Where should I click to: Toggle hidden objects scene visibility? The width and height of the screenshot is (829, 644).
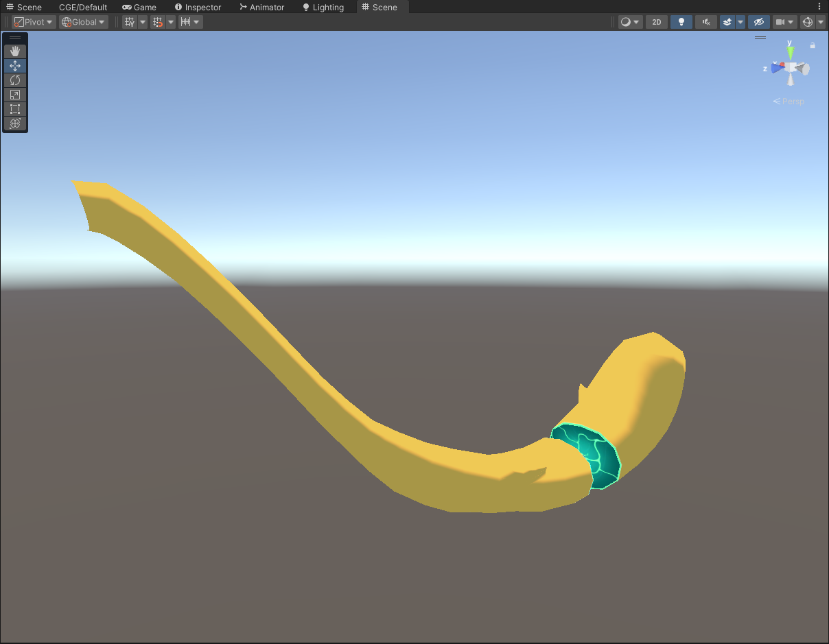[758, 22]
